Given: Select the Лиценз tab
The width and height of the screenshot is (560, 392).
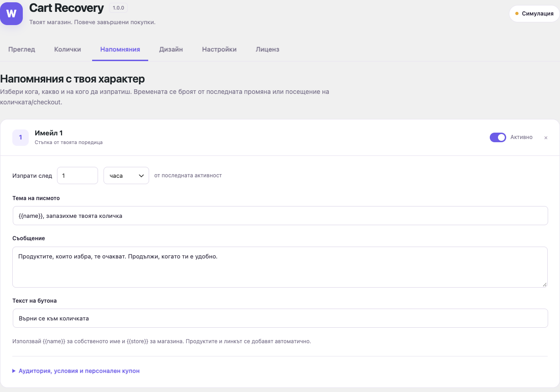Looking at the screenshot, I should (x=268, y=49).
